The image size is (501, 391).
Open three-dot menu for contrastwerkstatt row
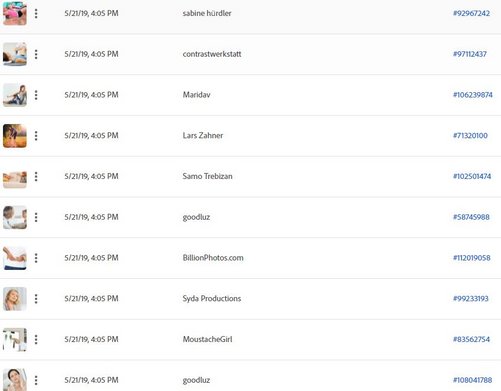pyautogui.click(x=36, y=54)
